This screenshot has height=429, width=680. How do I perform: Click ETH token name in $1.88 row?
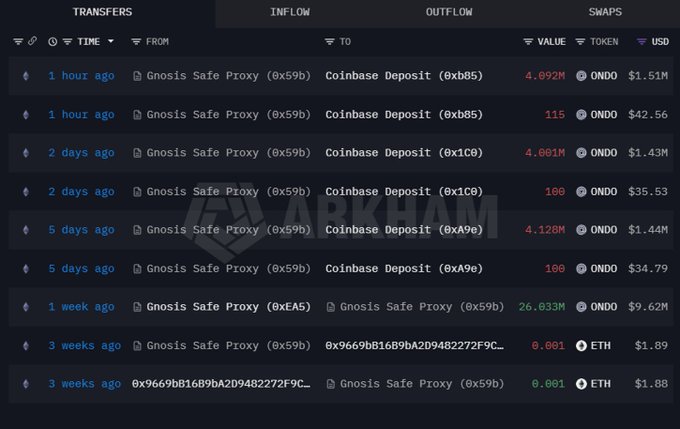pyautogui.click(x=601, y=384)
